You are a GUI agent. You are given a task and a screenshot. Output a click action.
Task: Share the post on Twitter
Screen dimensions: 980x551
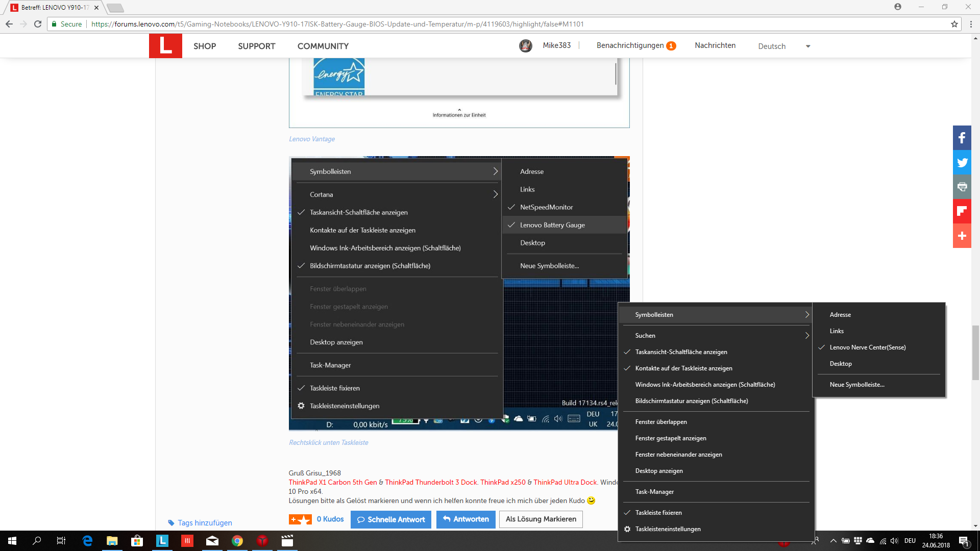tap(962, 162)
